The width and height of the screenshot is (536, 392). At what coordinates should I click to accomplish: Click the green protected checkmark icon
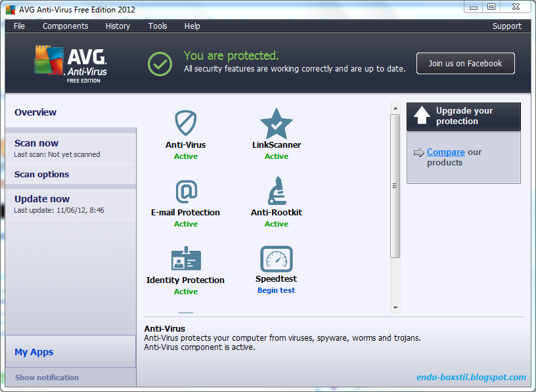(160, 64)
